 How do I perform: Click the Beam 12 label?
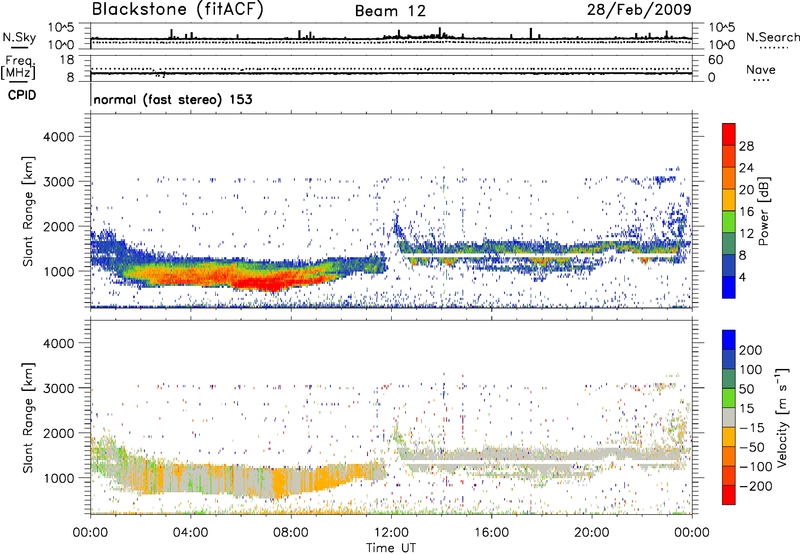pyautogui.click(x=390, y=11)
